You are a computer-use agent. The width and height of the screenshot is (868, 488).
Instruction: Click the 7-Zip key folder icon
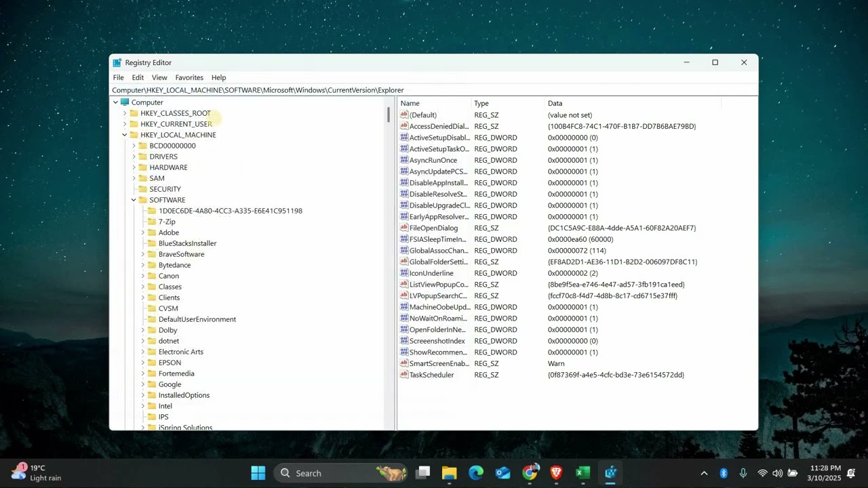(x=152, y=222)
